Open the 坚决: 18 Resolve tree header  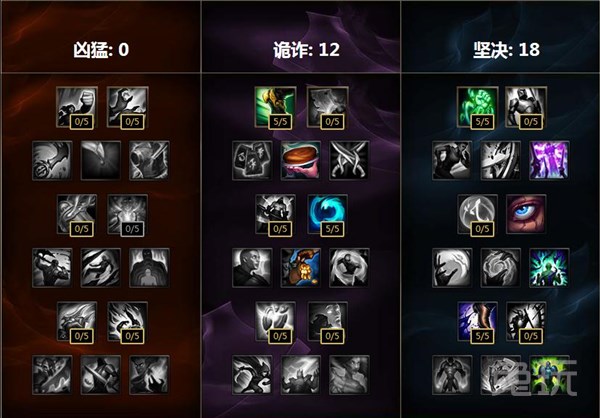(506, 50)
